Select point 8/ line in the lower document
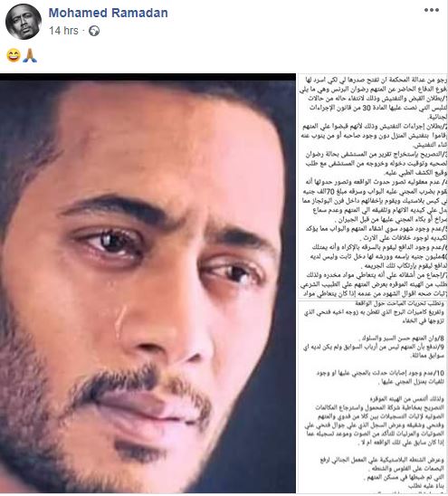448x496 pixels. (403, 339)
